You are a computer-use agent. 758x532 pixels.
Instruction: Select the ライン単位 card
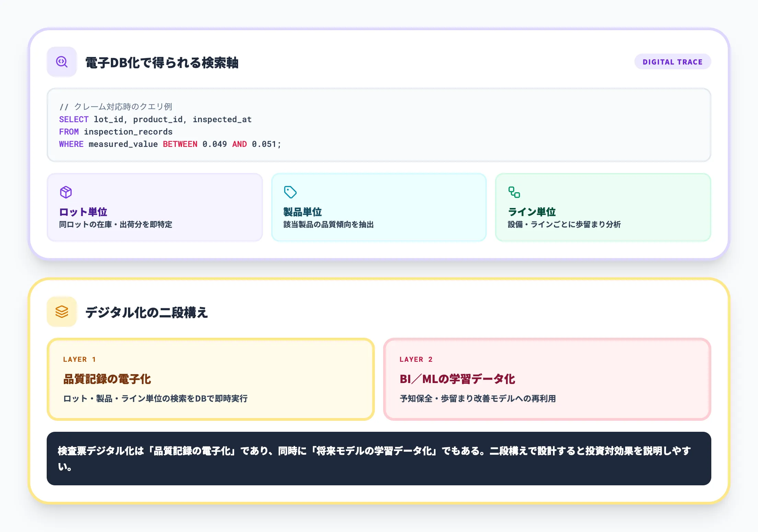[x=602, y=207]
